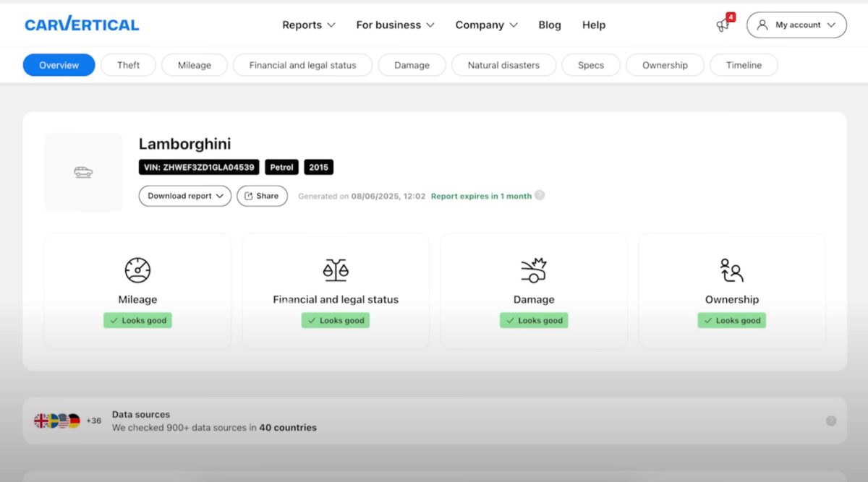Open the Company dropdown
The width and height of the screenshot is (868, 482).
486,25
